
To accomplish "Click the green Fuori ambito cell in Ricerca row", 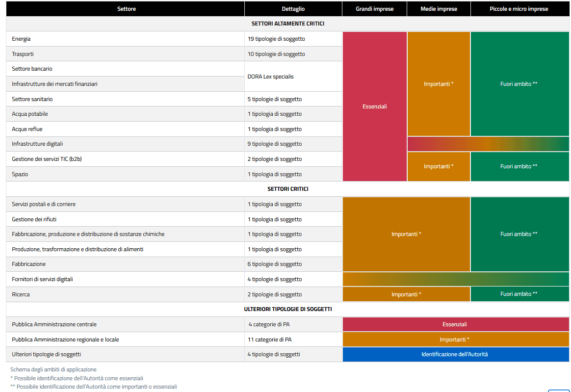I will pyautogui.click(x=519, y=294).
